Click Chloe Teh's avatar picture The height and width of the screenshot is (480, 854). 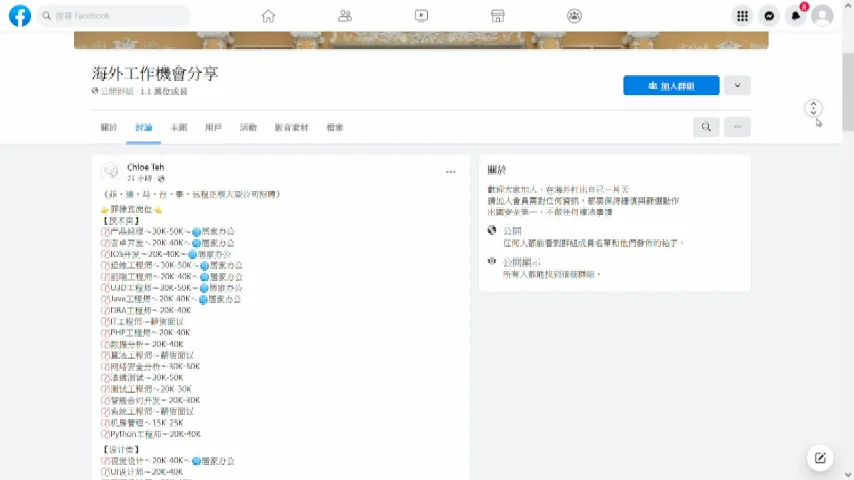pyautogui.click(x=111, y=172)
